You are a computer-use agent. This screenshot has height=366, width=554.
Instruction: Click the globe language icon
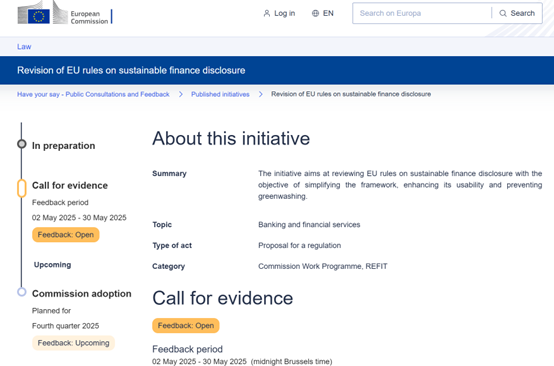click(x=315, y=13)
